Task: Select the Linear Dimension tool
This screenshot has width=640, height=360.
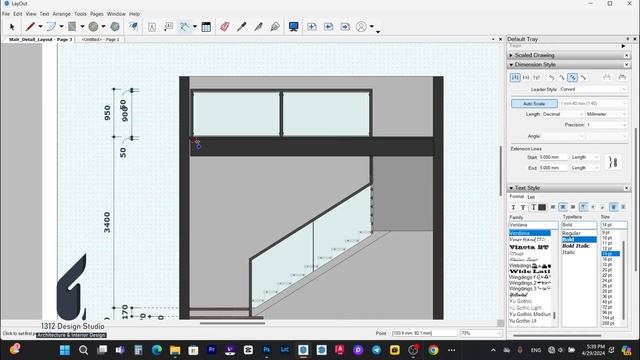Action: pyautogui.click(x=184, y=27)
